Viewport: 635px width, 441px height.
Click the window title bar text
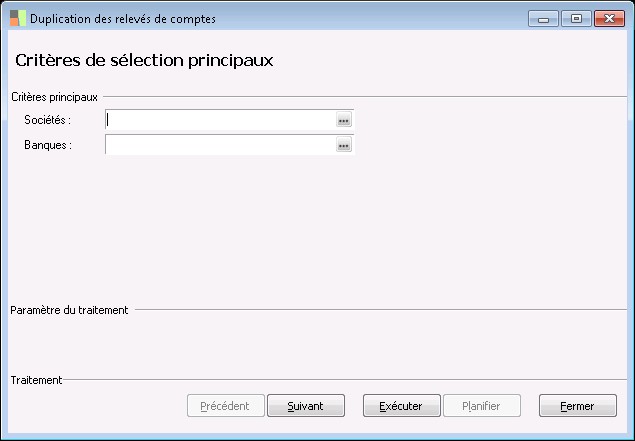click(122, 19)
